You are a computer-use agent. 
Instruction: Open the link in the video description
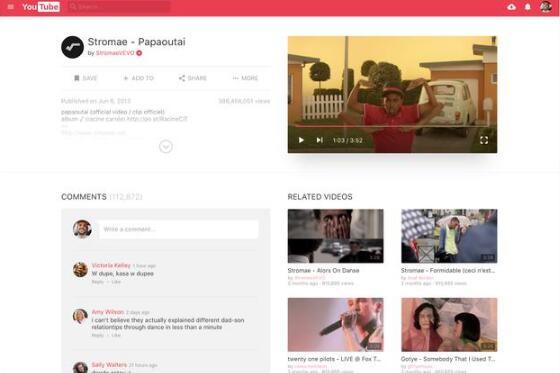(157, 119)
